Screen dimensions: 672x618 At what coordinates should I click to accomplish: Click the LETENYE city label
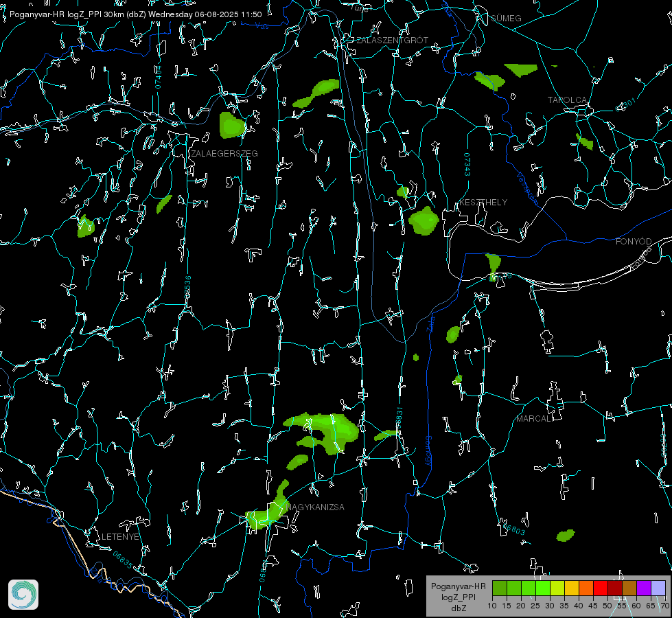(120, 537)
